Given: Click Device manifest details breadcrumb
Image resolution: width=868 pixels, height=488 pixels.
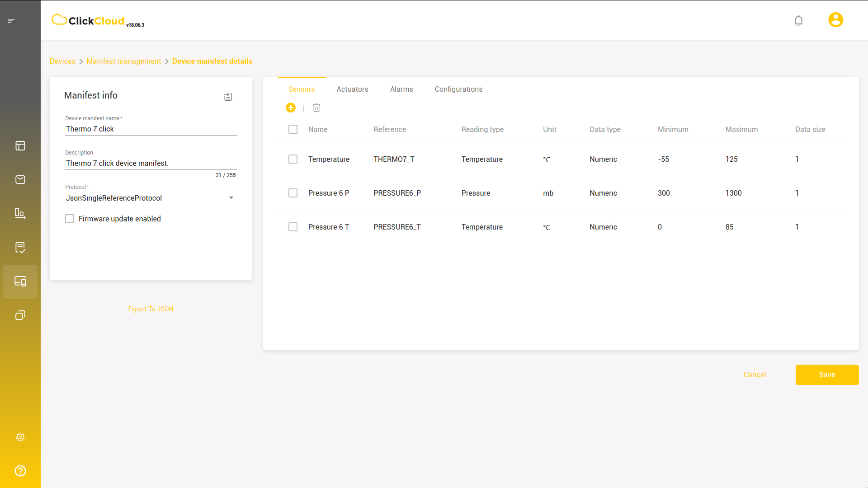Looking at the screenshot, I should click(212, 61).
